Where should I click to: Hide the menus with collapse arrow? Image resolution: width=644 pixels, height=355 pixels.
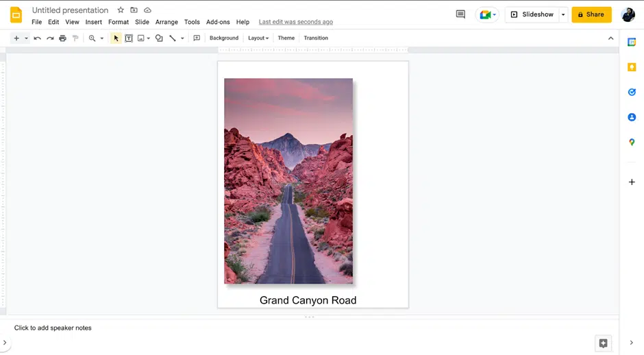click(610, 38)
